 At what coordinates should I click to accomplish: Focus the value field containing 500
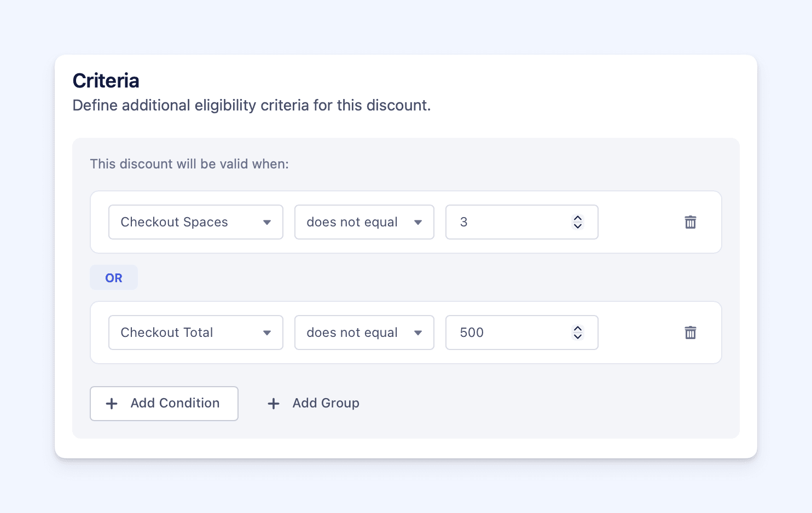click(509, 333)
